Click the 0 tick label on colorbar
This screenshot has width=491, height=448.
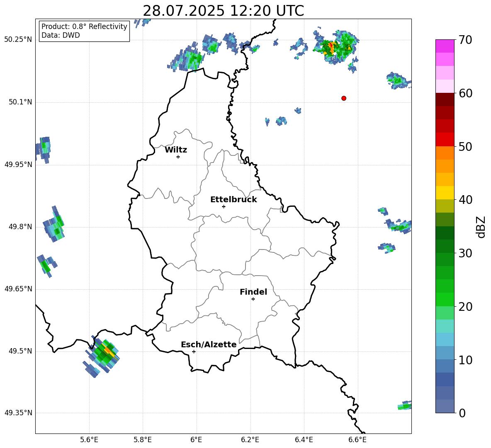point(462,413)
